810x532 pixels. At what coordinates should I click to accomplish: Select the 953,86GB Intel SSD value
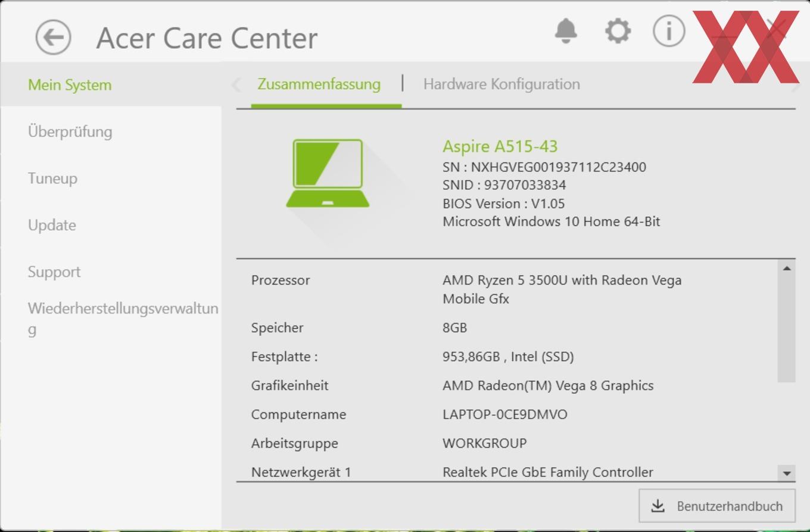(508, 356)
